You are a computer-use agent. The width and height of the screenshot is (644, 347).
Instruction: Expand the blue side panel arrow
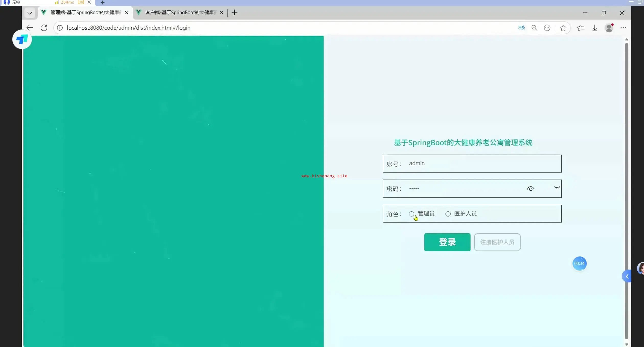pos(627,276)
